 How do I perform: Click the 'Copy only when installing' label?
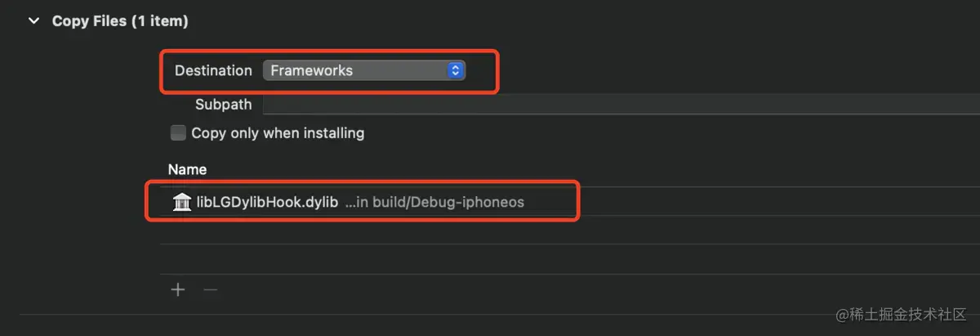point(278,132)
